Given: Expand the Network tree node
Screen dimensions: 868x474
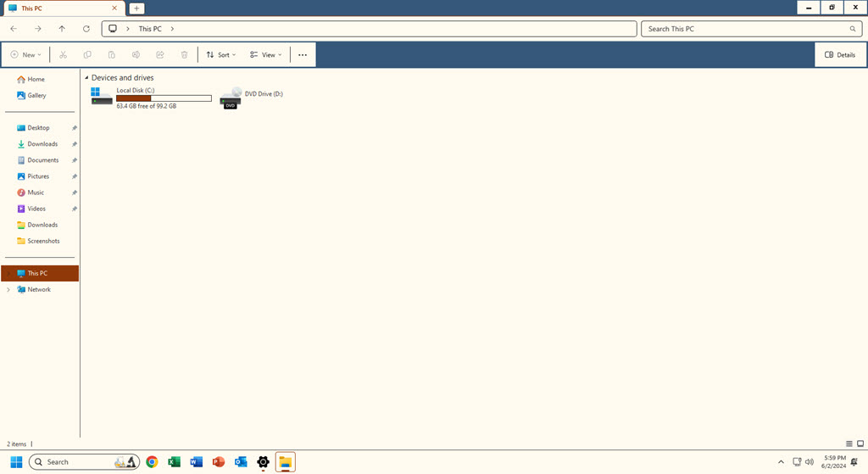Looking at the screenshot, I should tap(8, 290).
